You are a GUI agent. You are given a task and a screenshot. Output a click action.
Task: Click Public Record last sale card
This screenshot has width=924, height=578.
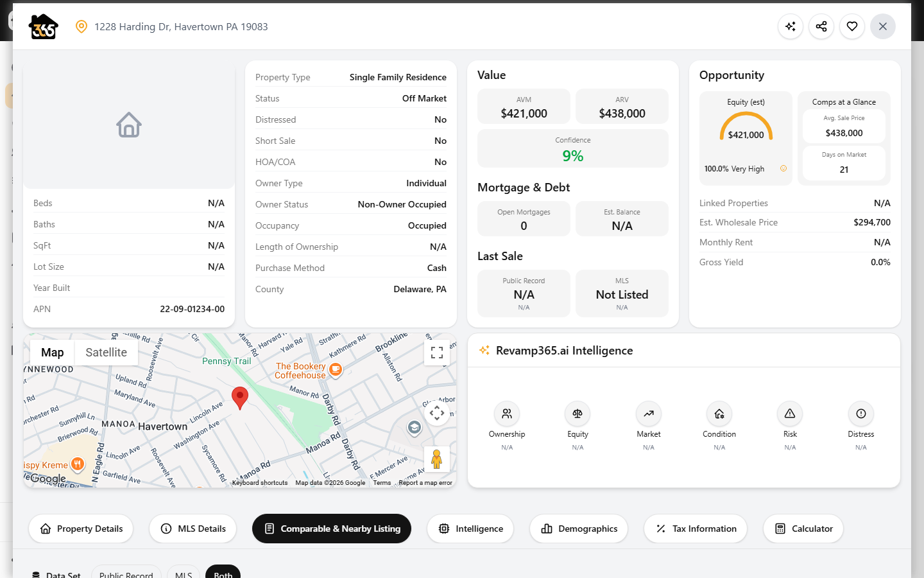pos(524,293)
